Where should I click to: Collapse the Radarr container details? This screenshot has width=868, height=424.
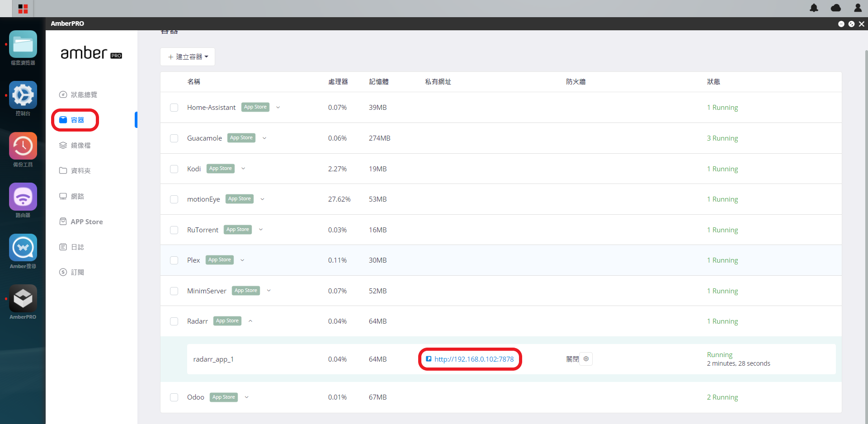tap(250, 321)
